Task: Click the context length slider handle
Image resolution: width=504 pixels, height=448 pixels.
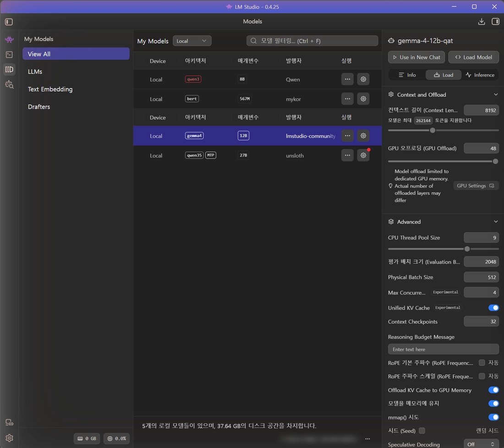Action: [433, 130]
